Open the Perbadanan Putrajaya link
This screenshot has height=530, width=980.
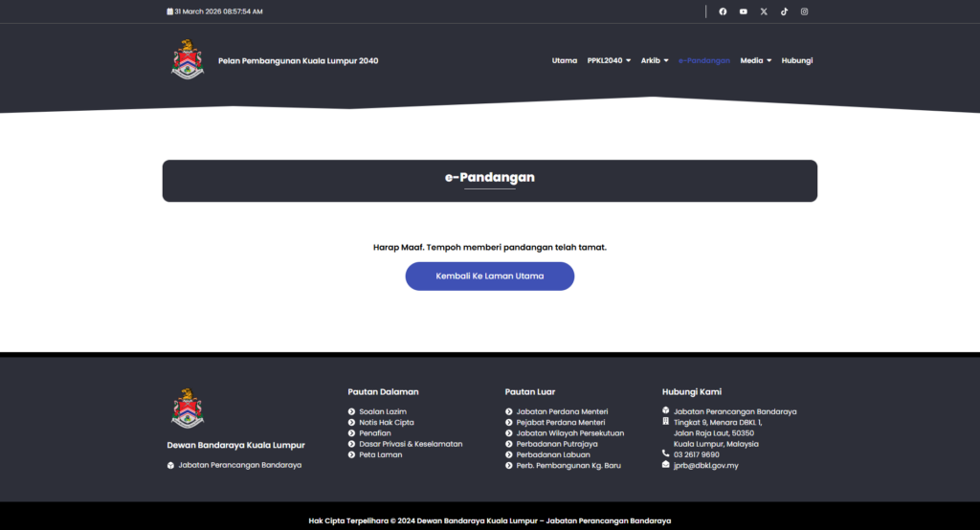pyautogui.click(x=557, y=444)
